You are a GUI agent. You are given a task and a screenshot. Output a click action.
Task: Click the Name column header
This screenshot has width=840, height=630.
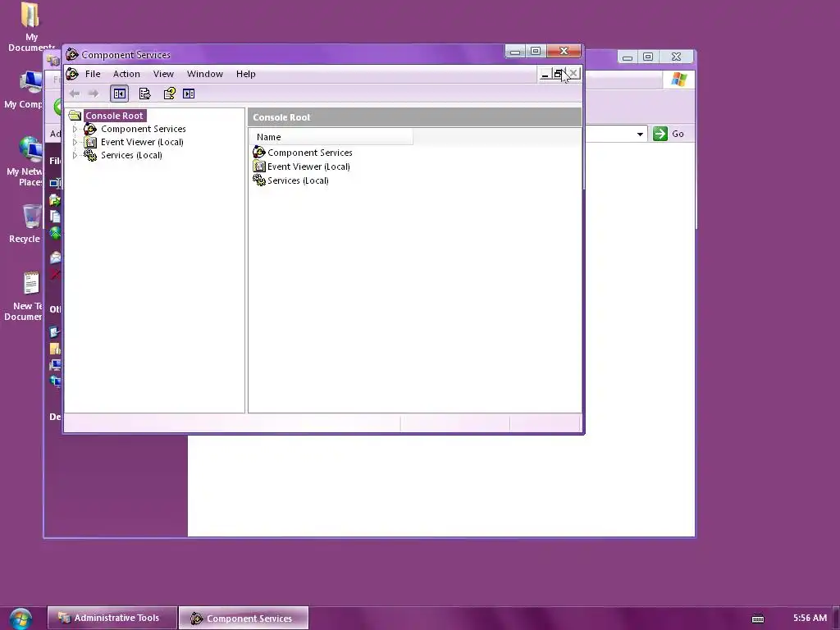click(x=331, y=137)
